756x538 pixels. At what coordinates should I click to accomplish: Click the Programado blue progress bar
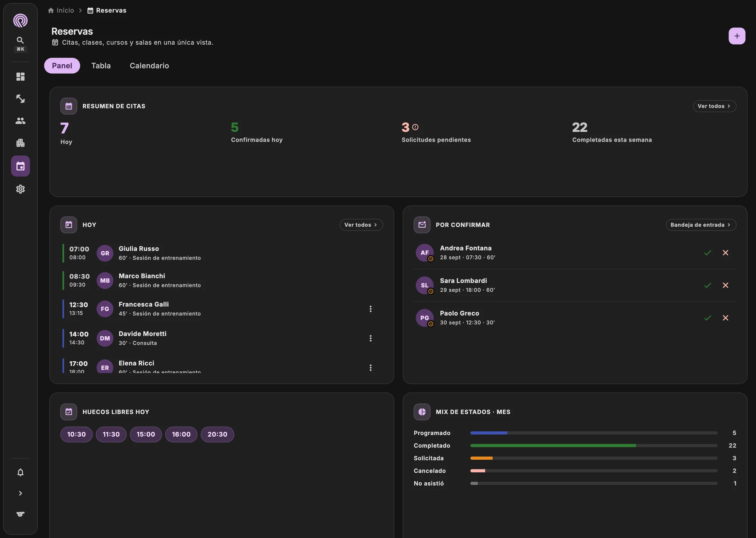[x=489, y=433]
